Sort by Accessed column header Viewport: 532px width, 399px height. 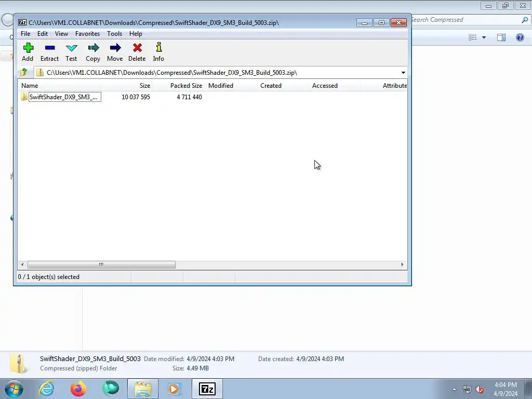[x=335, y=86]
